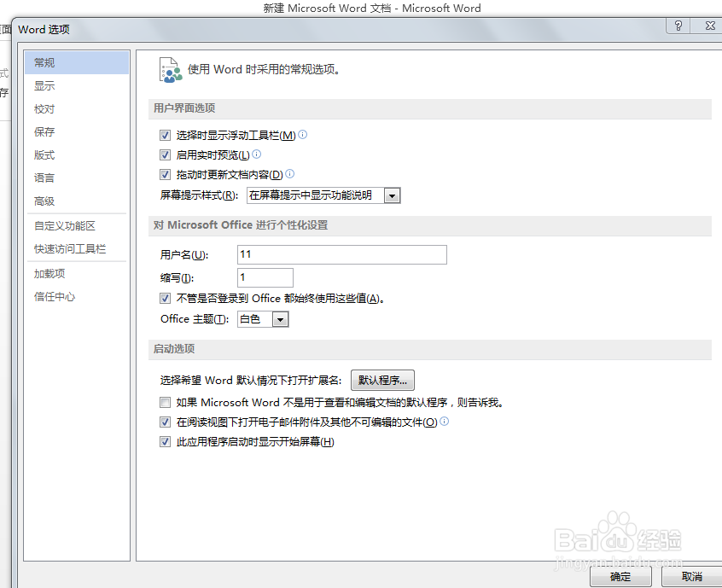
Task: Toggle 拖动时更新文档内容 checkbox
Action: point(165,175)
